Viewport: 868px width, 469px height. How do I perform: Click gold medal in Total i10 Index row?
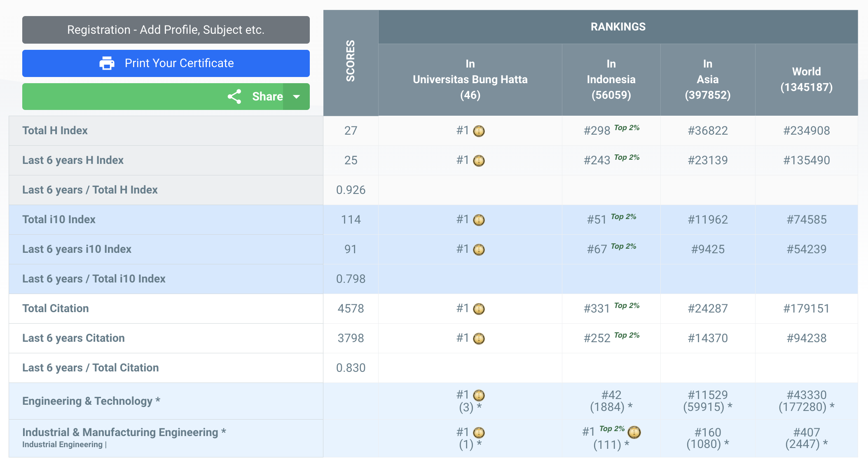pyautogui.click(x=479, y=220)
